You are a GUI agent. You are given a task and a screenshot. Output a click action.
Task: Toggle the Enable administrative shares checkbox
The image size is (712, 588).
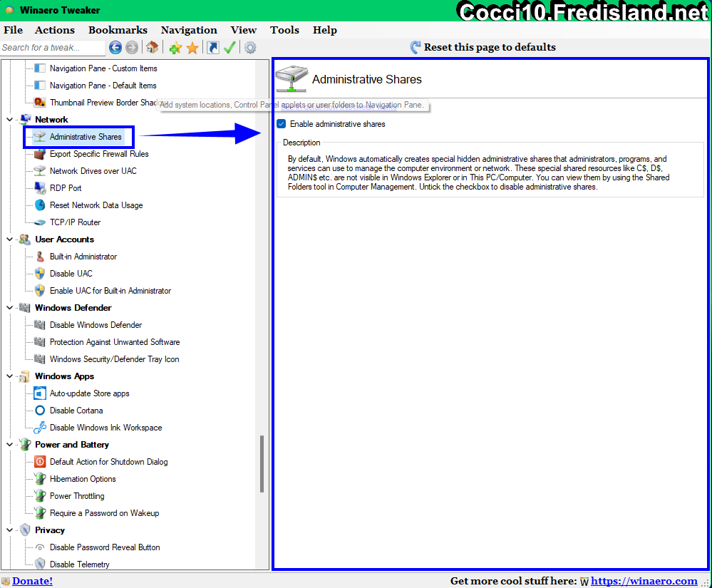pyautogui.click(x=282, y=124)
